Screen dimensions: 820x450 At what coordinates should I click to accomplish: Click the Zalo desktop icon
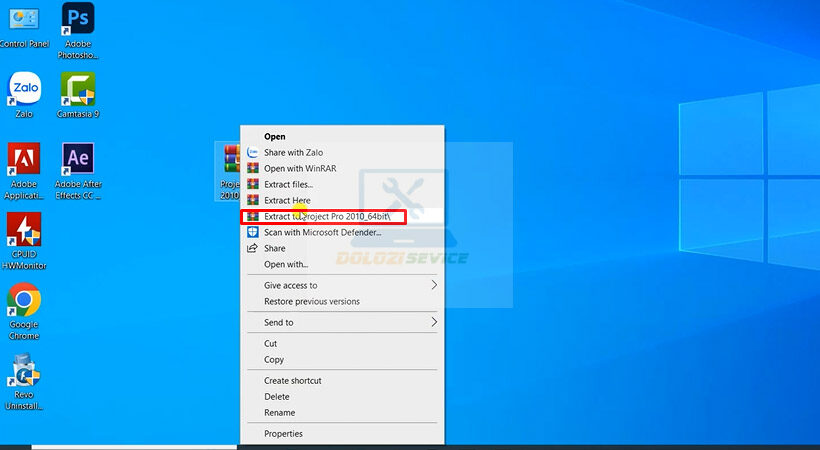(x=24, y=89)
